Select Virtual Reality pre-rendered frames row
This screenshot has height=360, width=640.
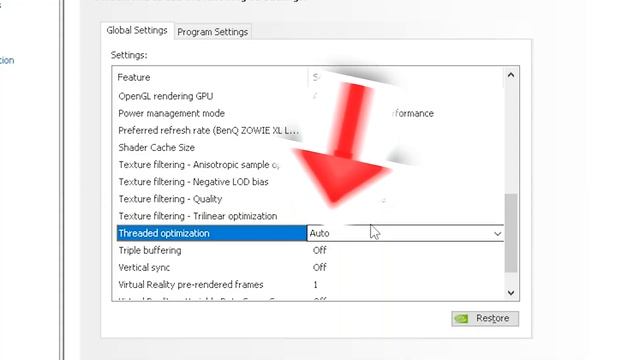[x=310, y=285]
